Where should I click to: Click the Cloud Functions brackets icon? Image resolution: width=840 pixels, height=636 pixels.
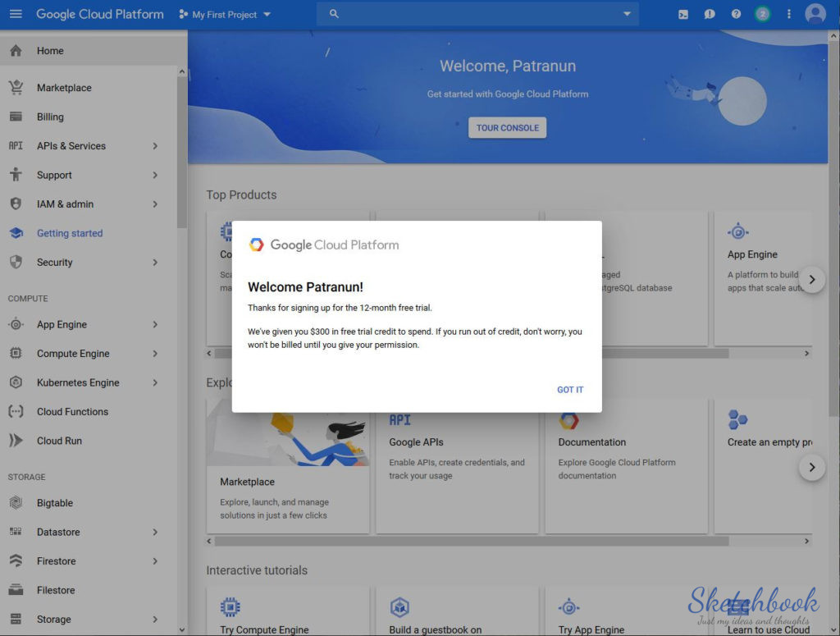tap(16, 411)
